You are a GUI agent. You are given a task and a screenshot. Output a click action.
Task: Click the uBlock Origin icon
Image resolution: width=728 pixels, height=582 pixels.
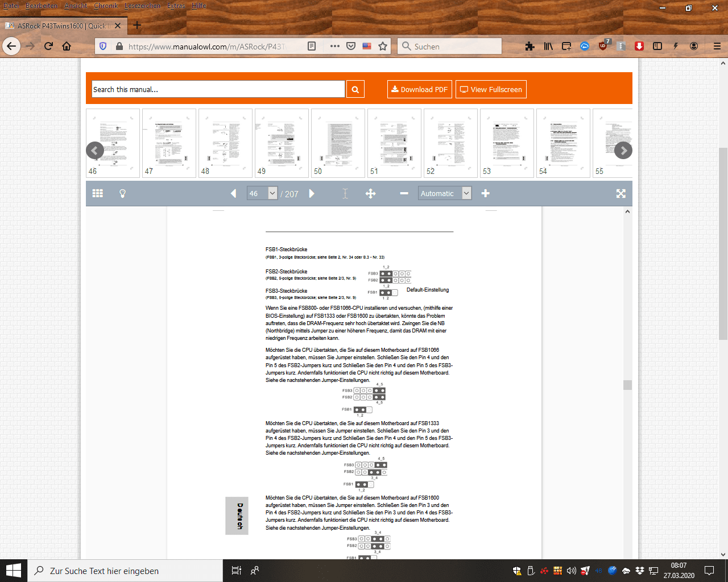[603, 46]
